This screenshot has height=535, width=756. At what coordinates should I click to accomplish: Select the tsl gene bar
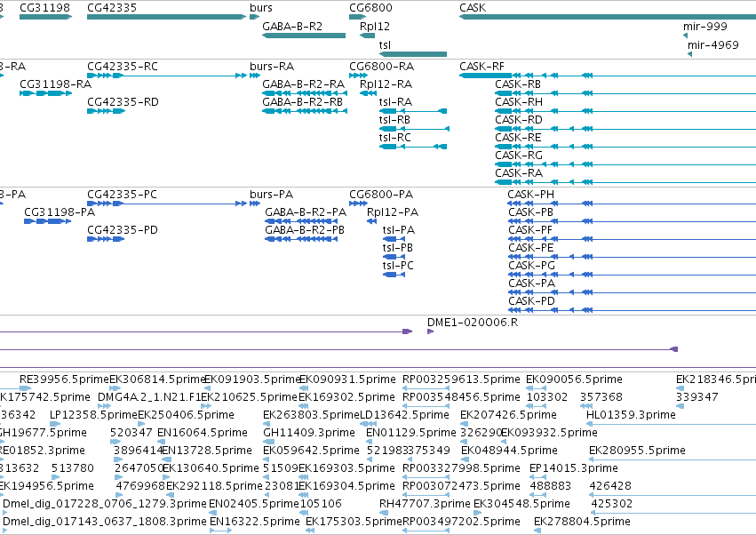pyautogui.click(x=413, y=54)
